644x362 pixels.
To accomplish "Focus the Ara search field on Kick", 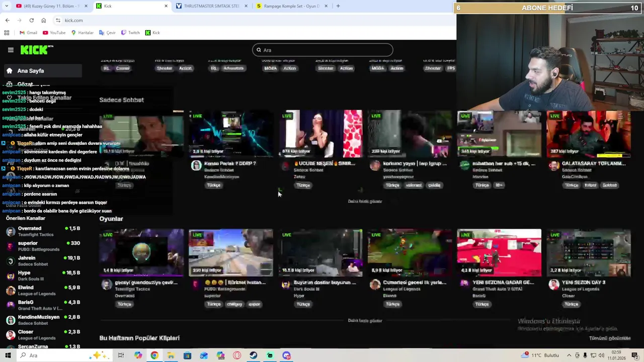I will pos(323,50).
